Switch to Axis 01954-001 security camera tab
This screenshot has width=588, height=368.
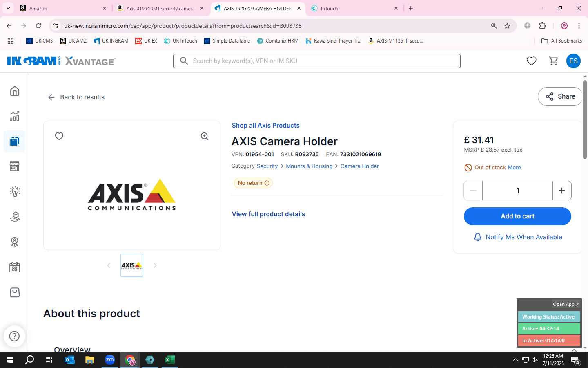pos(160,8)
